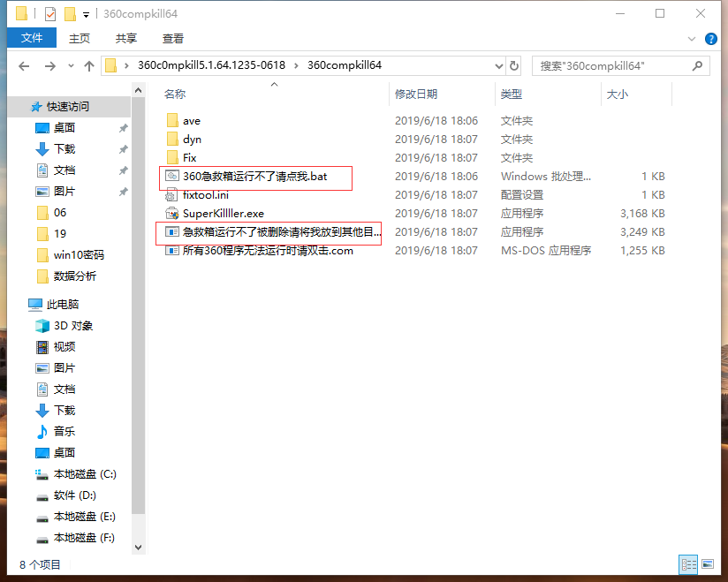Open 软件 (D:) drive
The width and height of the screenshot is (728, 582).
[x=74, y=495]
